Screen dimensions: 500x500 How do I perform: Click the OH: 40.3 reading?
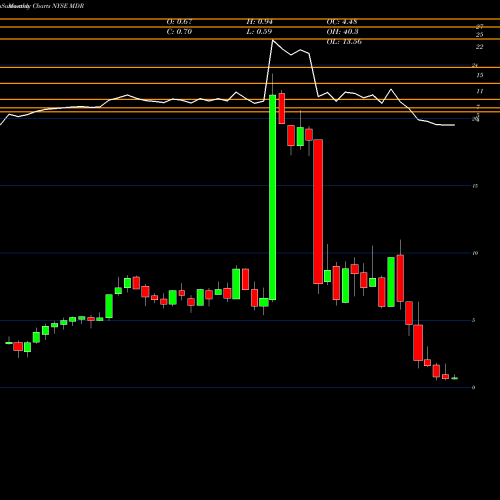[x=342, y=32]
